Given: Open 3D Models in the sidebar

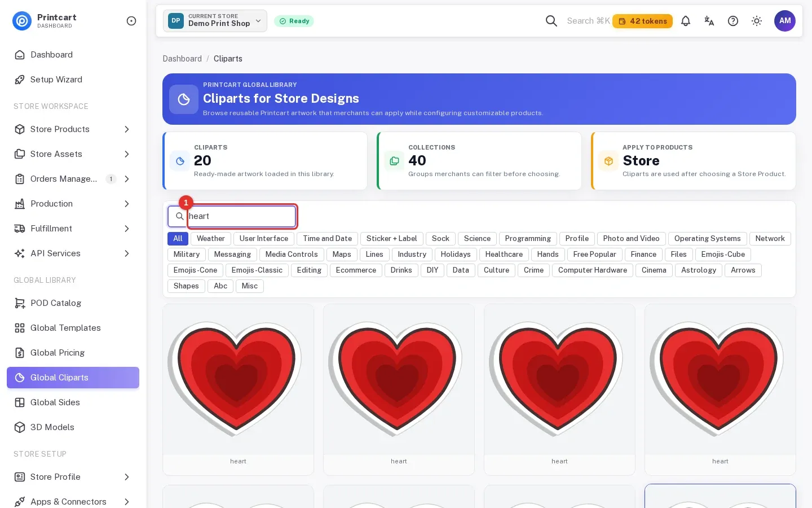Looking at the screenshot, I should pyautogui.click(x=73, y=427).
